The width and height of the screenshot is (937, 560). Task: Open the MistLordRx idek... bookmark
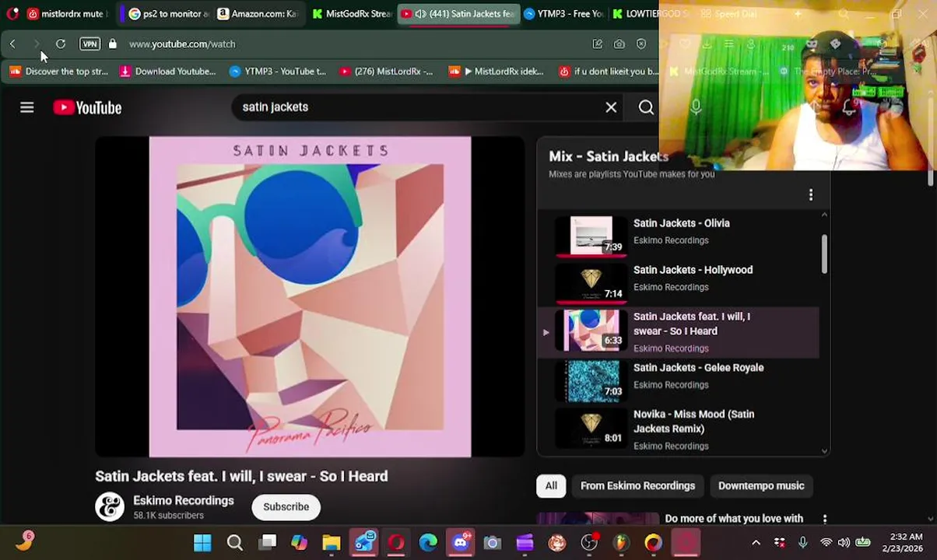click(x=496, y=72)
